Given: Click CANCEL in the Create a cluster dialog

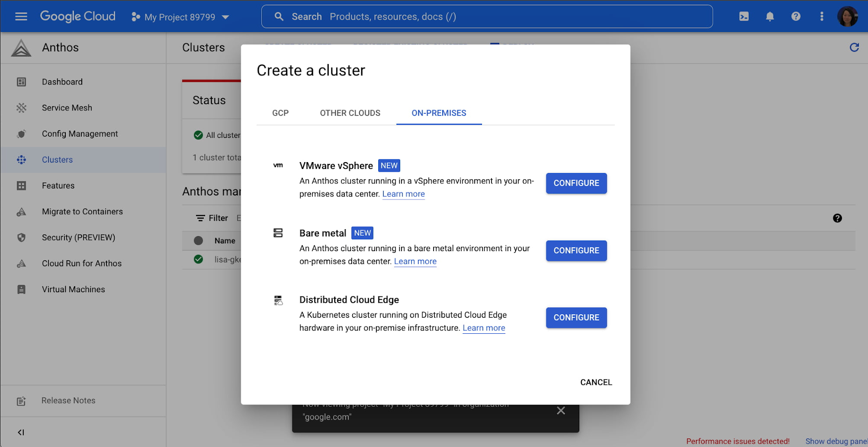Looking at the screenshot, I should [596, 382].
